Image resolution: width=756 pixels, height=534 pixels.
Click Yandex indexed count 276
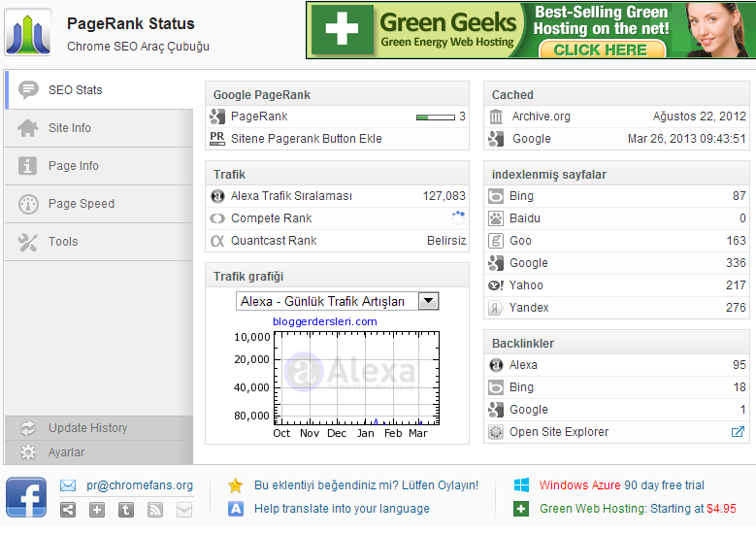[x=736, y=308]
